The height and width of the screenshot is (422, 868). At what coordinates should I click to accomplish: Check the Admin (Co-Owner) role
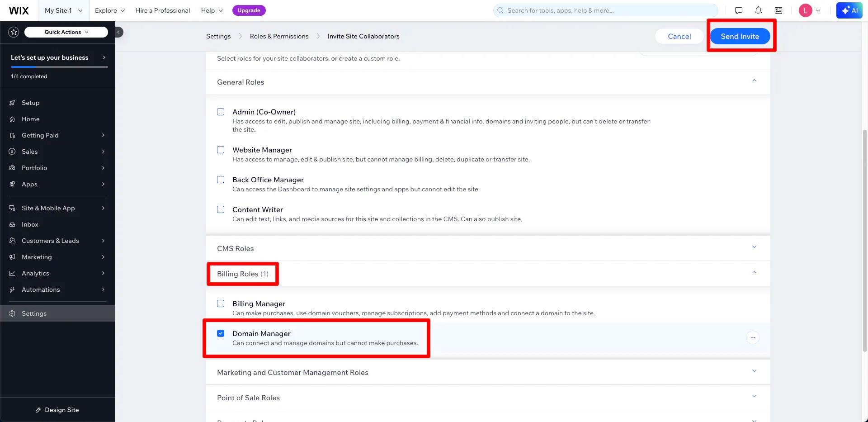pyautogui.click(x=221, y=112)
